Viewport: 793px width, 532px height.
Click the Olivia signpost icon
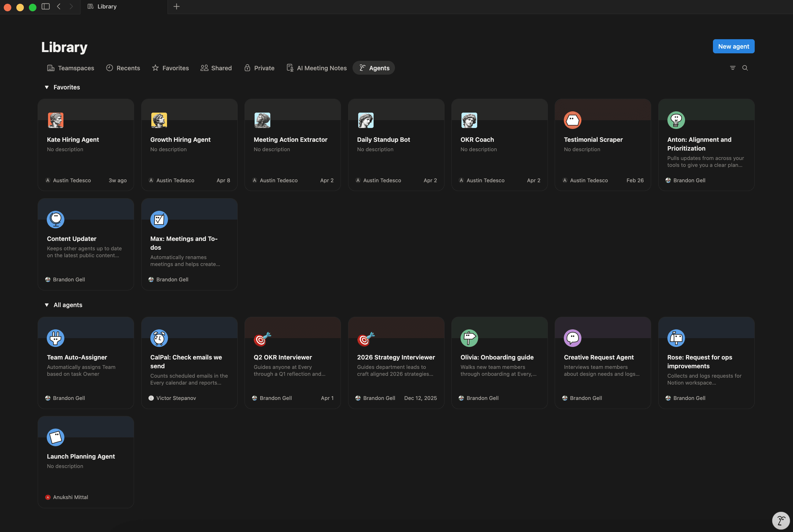pyautogui.click(x=469, y=338)
